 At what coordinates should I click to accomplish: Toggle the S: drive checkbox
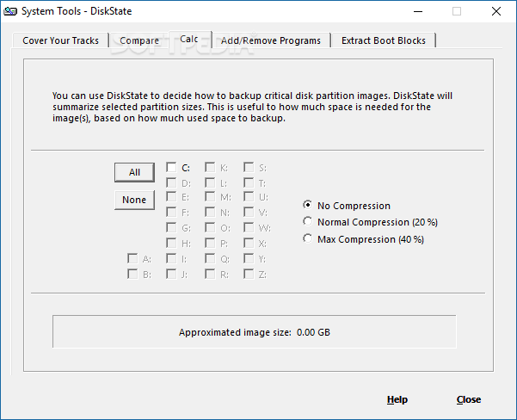pos(249,167)
